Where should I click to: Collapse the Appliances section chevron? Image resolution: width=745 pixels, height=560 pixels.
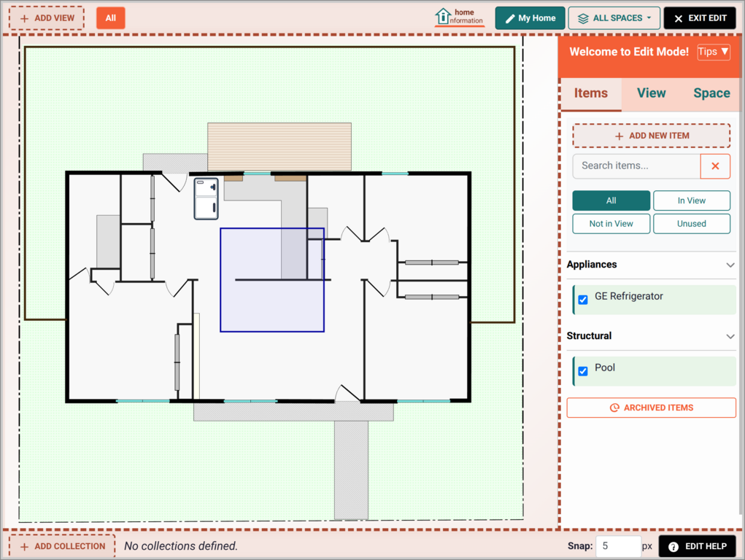click(x=730, y=265)
